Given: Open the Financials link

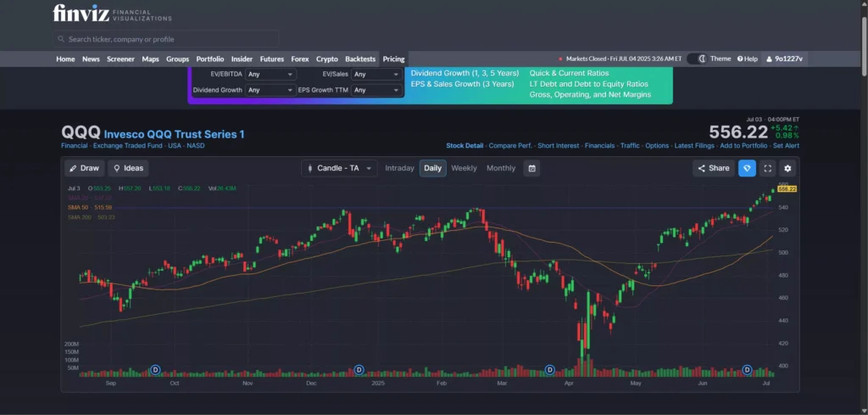Looking at the screenshot, I should tap(599, 146).
